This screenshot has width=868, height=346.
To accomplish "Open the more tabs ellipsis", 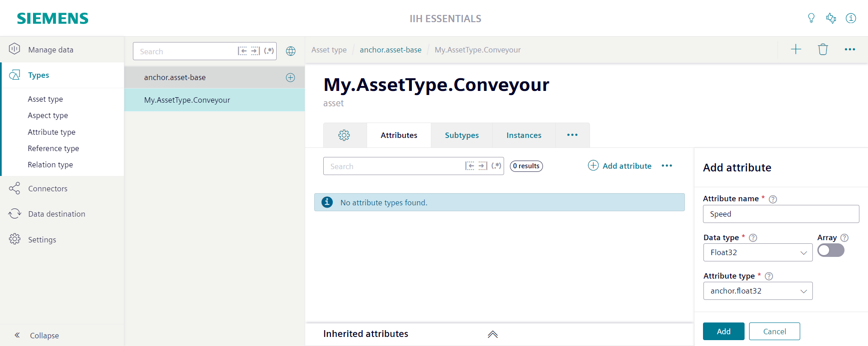I will [x=572, y=135].
